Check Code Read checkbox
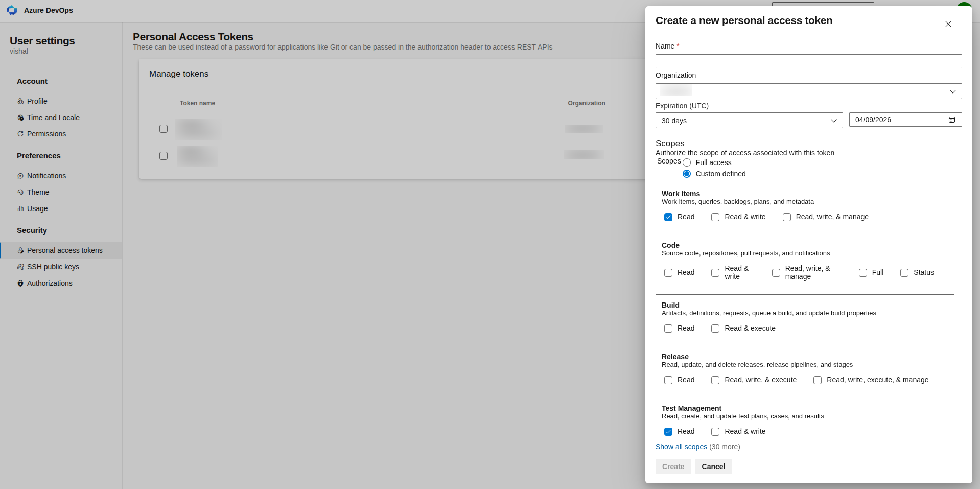The image size is (980, 489). coord(668,273)
